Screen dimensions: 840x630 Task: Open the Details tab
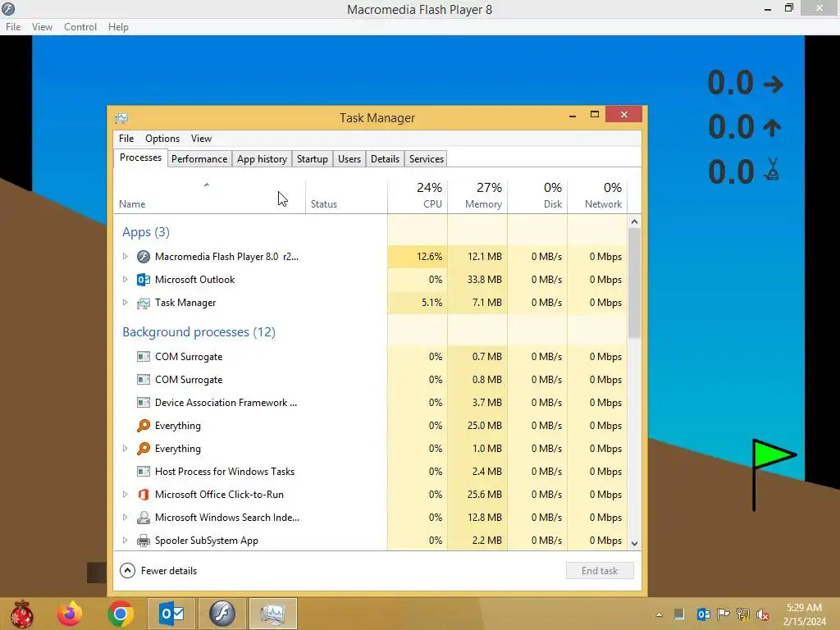pyautogui.click(x=386, y=159)
